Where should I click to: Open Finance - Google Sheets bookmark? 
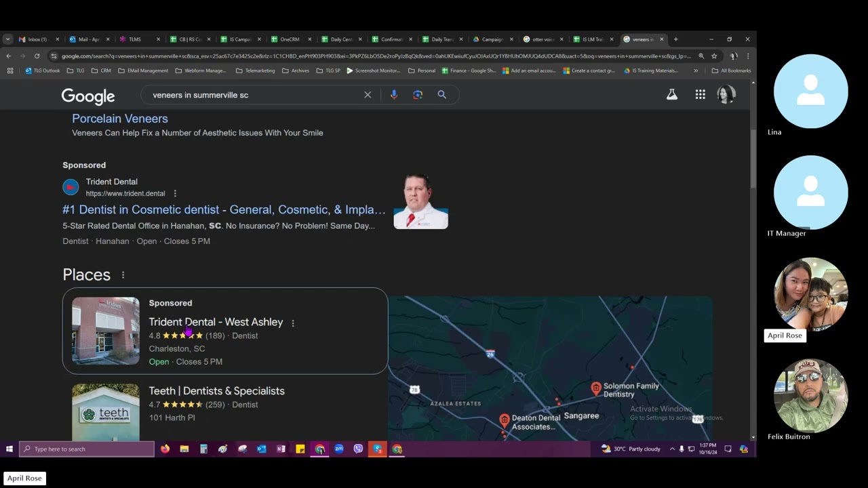[x=469, y=70]
